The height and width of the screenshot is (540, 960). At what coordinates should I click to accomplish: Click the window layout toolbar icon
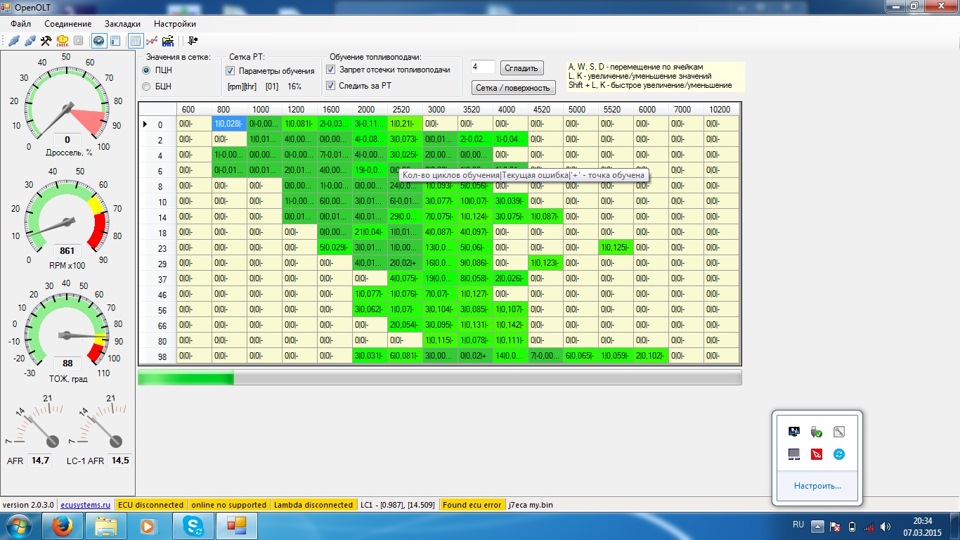(x=115, y=41)
